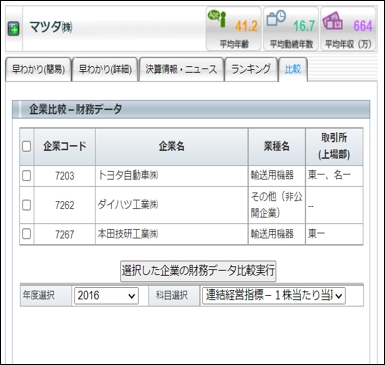The image size is (385, 365).
Task: Click the average age icon
Action: pyautogui.click(x=217, y=19)
